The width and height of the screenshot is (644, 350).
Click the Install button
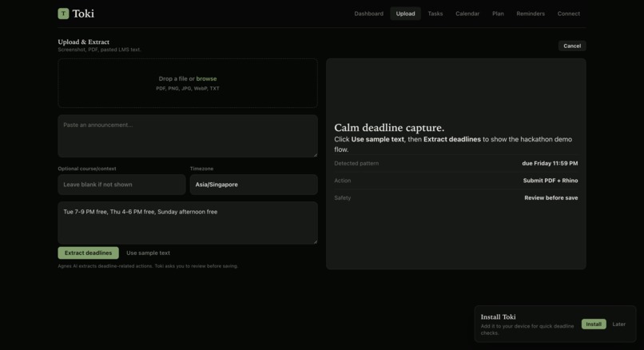pyautogui.click(x=594, y=324)
